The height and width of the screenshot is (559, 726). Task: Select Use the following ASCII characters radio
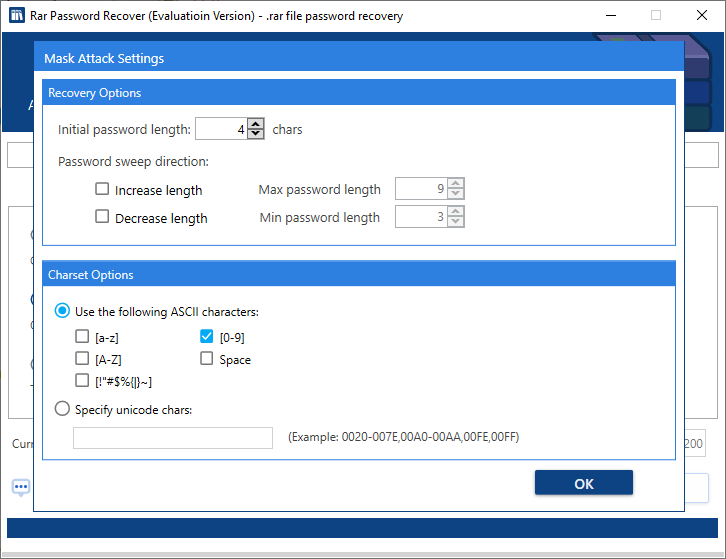click(62, 310)
